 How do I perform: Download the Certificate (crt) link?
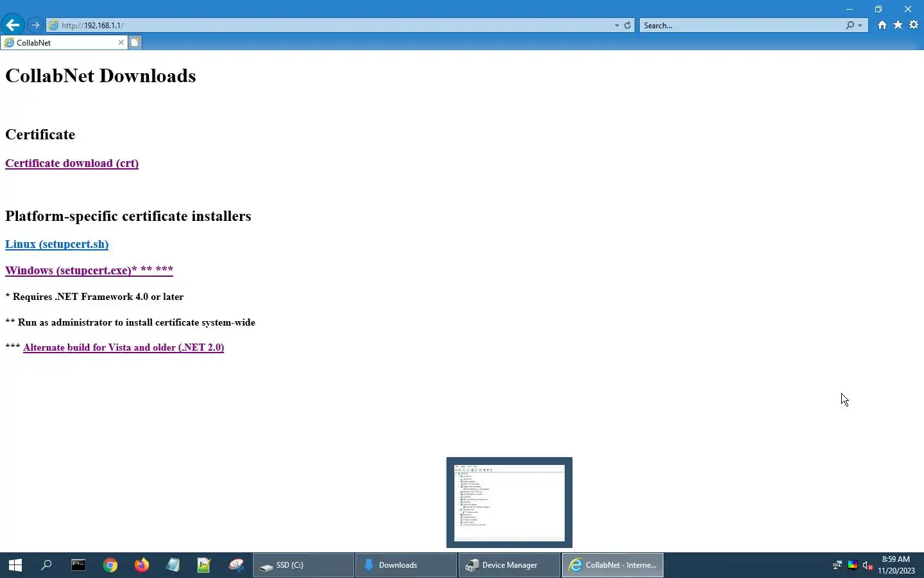[72, 163]
